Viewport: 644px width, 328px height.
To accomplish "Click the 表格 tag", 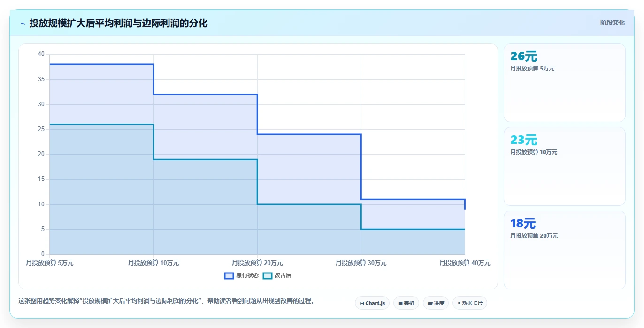I will (406, 303).
